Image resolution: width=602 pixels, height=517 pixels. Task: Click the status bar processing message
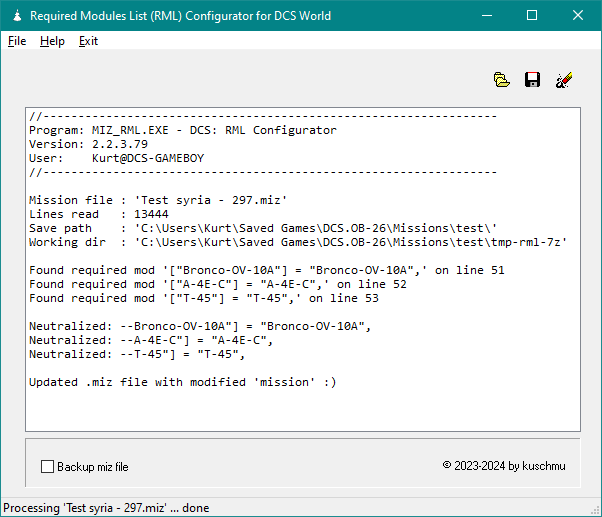click(106, 508)
